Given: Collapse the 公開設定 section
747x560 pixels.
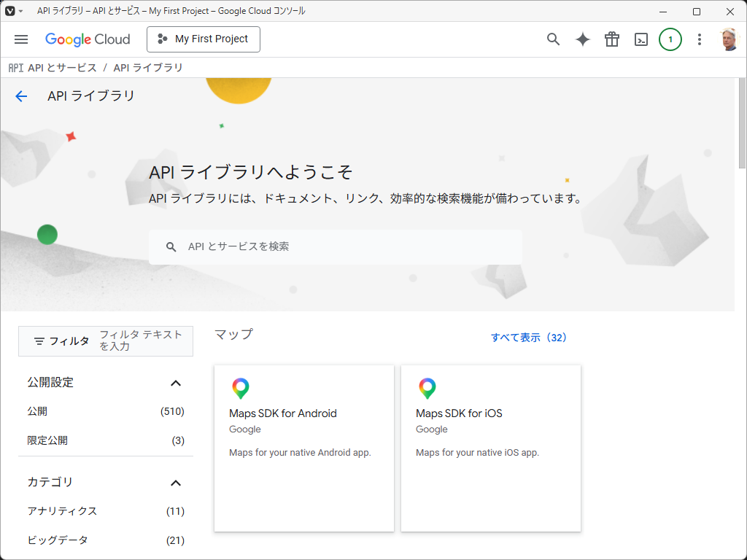Looking at the screenshot, I should (x=175, y=382).
